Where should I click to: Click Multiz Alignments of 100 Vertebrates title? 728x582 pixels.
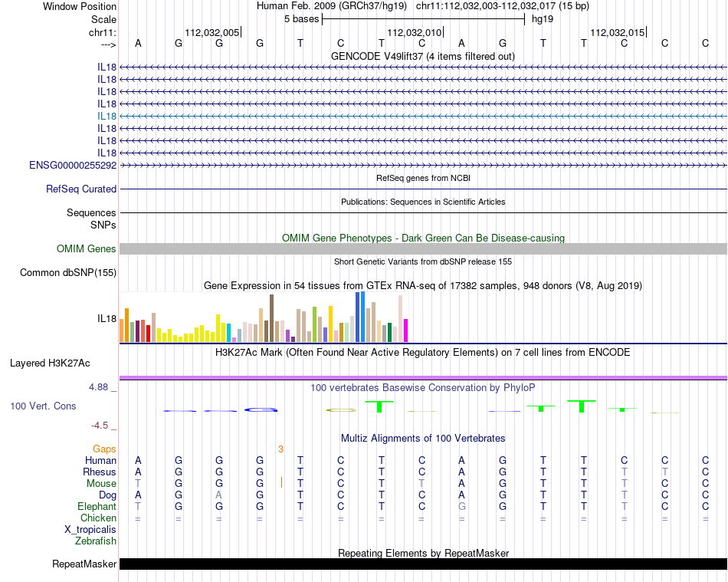pos(423,438)
